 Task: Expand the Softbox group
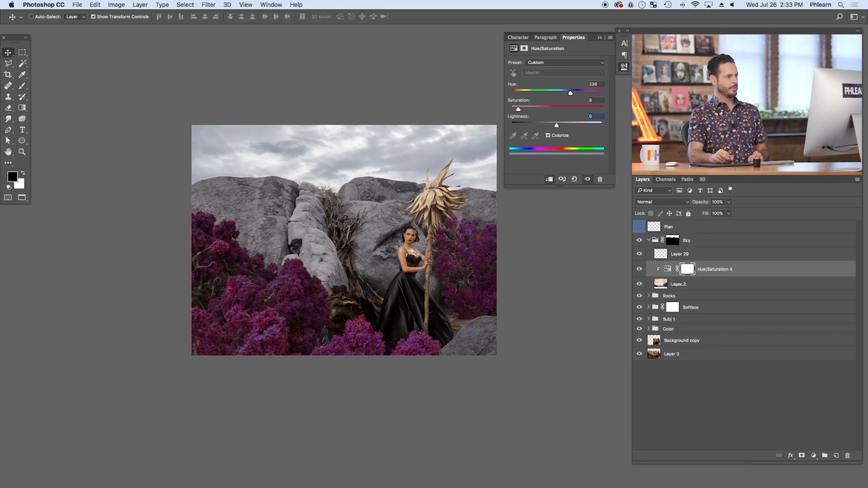tap(648, 307)
